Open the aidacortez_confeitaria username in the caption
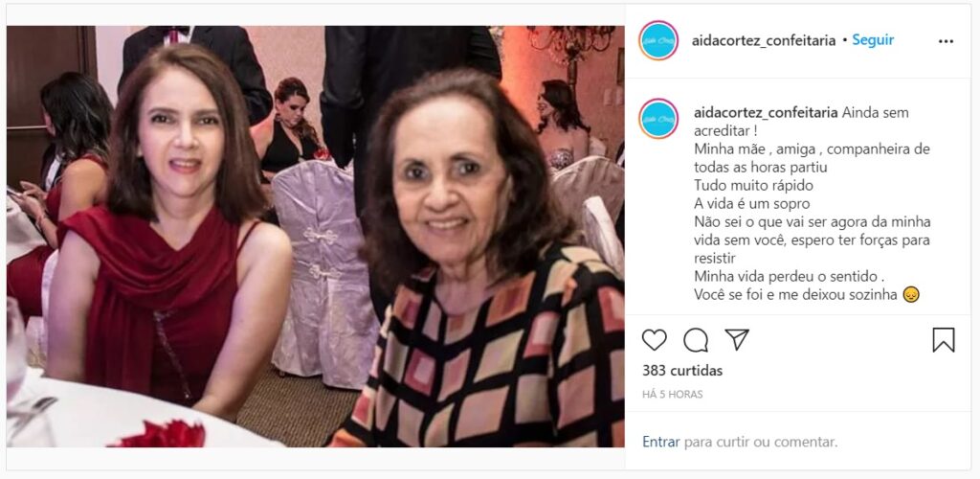The width and height of the screenshot is (980, 479). (x=766, y=113)
